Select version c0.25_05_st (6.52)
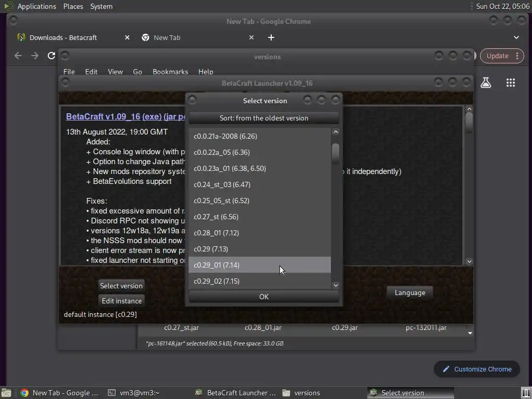The image size is (532, 399). [260, 201]
